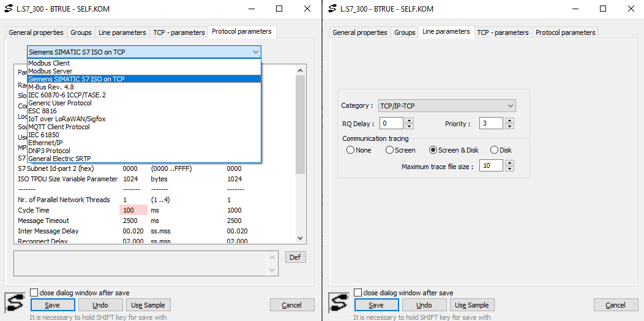Increase the Priority value
644x321 pixels.
click(509, 121)
